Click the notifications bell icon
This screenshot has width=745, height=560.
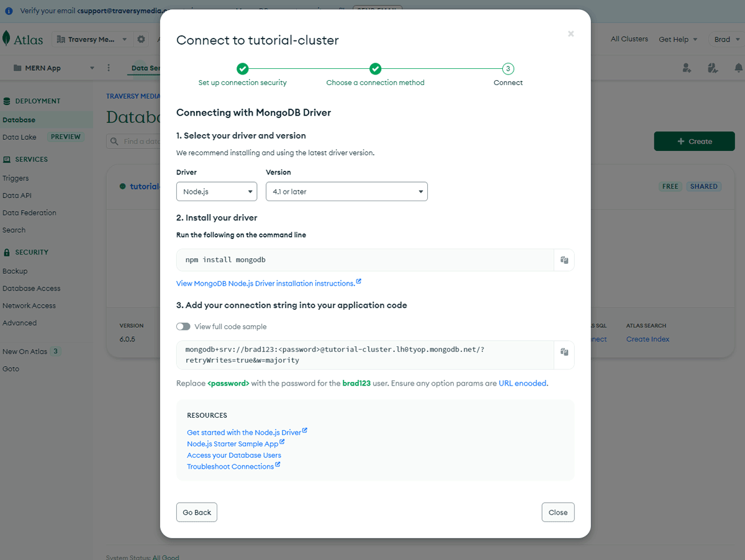click(739, 68)
